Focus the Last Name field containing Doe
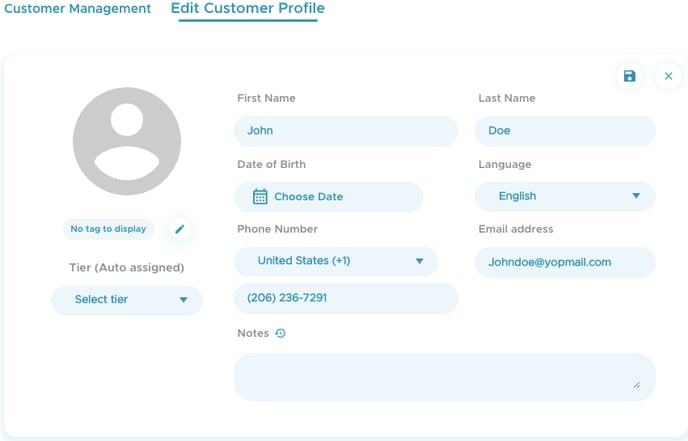 (565, 131)
